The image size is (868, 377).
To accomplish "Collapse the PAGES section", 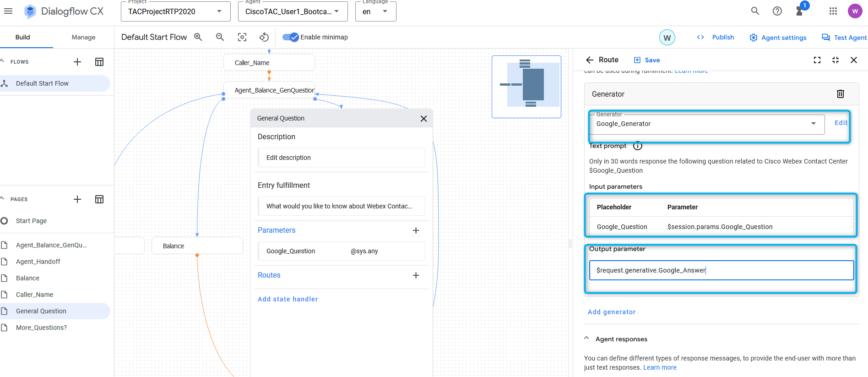I will click(2, 198).
